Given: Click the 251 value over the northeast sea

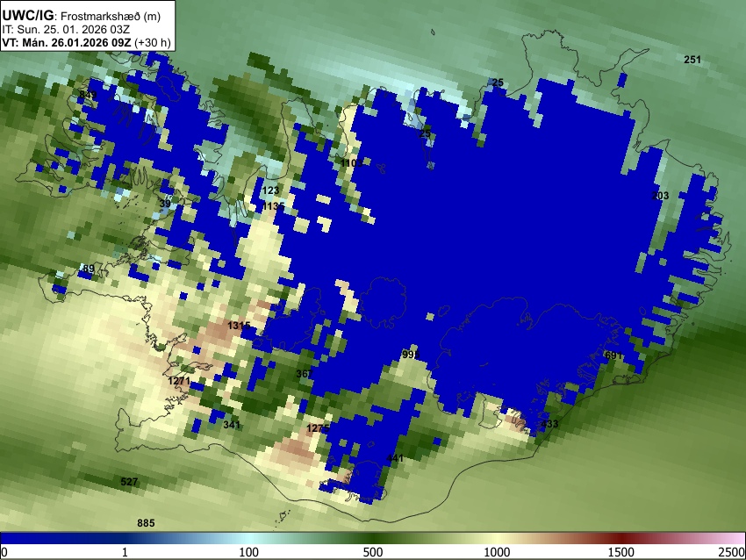Looking at the screenshot, I should click(692, 60).
